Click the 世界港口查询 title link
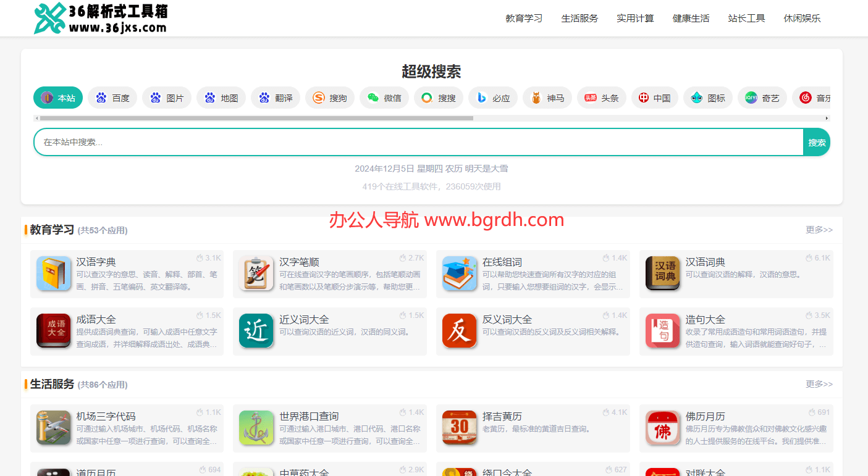868x476 pixels. (x=309, y=416)
